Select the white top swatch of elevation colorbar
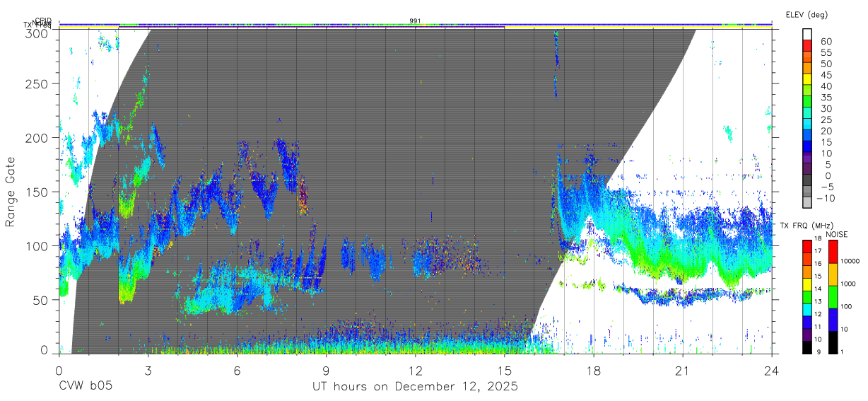 pyautogui.click(x=807, y=35)
